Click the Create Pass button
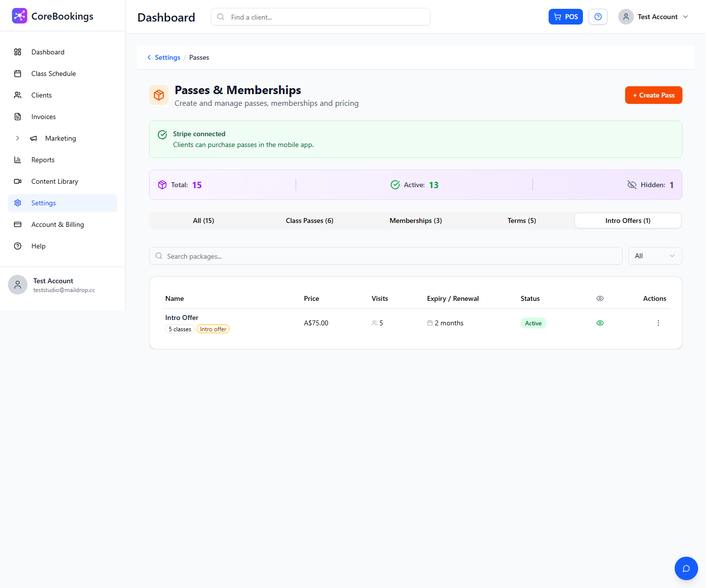This screenshot has height=588, width=706. [x=654, y=95]
